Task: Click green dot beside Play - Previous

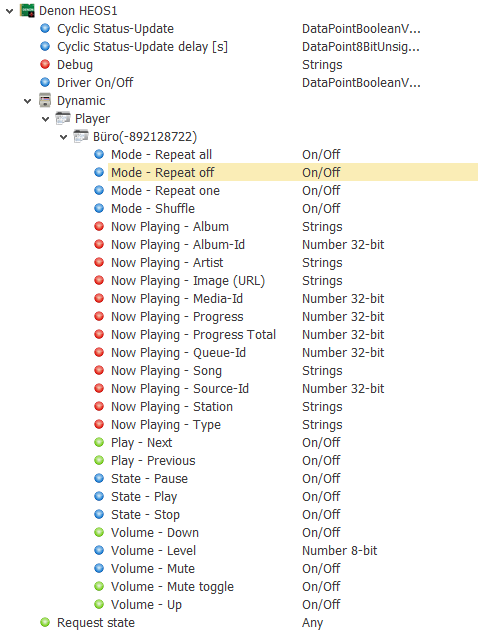Action: point(99,460)
